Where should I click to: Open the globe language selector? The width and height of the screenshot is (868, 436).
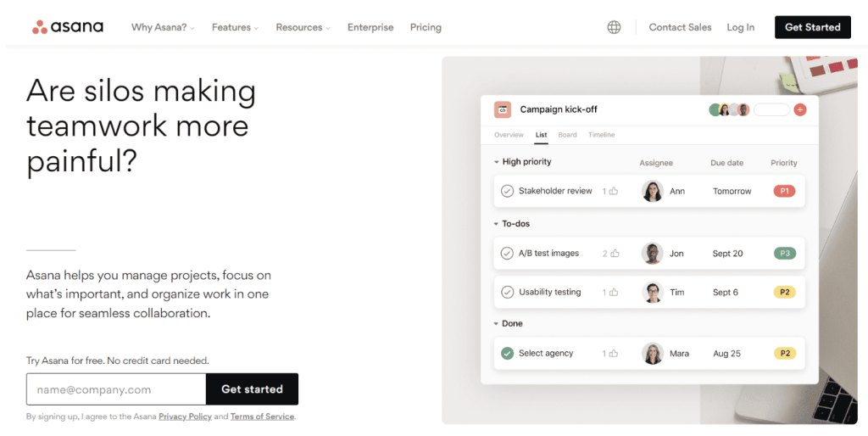tap(614, 27)
